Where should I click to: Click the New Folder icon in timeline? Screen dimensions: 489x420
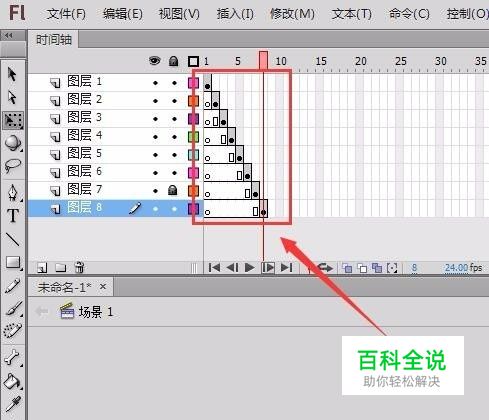click(60, 268)
